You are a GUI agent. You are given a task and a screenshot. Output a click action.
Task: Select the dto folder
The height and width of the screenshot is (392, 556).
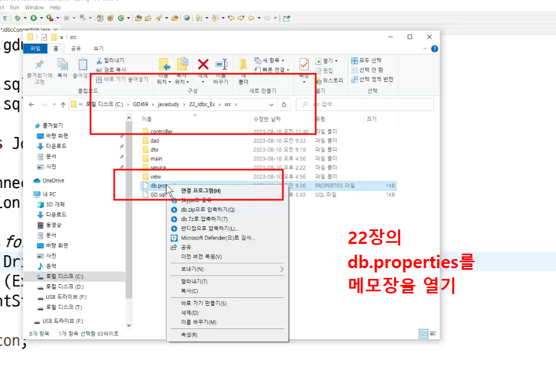click(x=154, y=150)
